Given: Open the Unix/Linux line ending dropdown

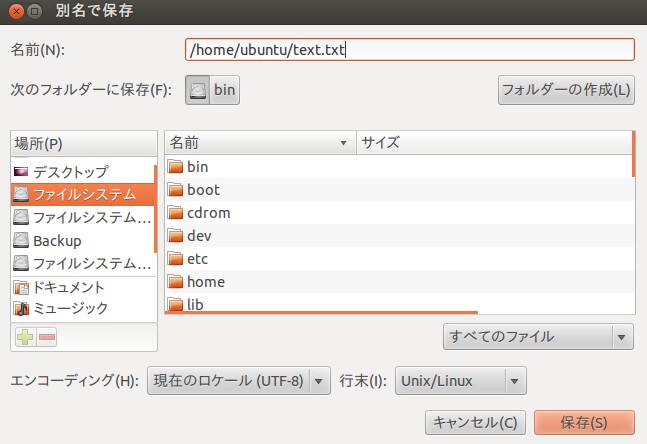Looking at the screenshot, I should pos(460,380).
